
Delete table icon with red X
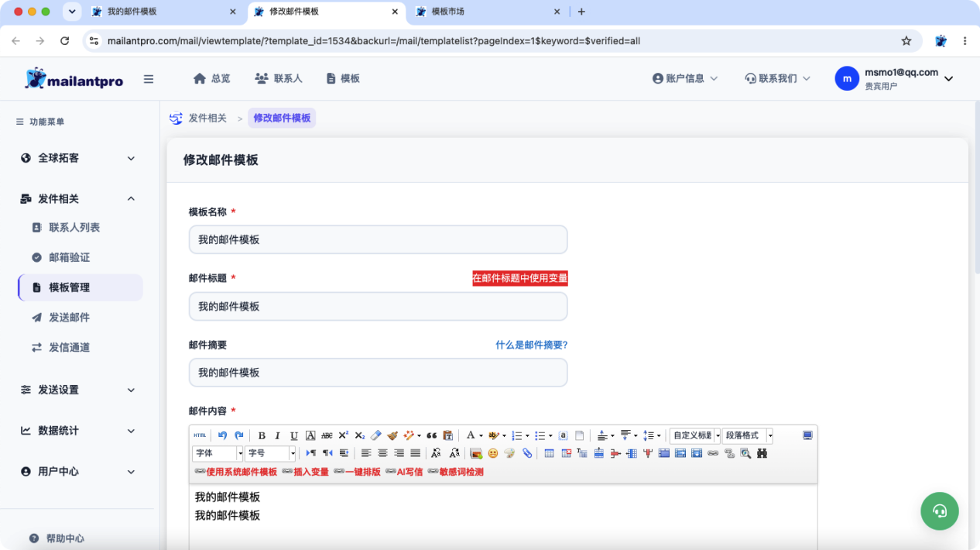pos(566,453)
